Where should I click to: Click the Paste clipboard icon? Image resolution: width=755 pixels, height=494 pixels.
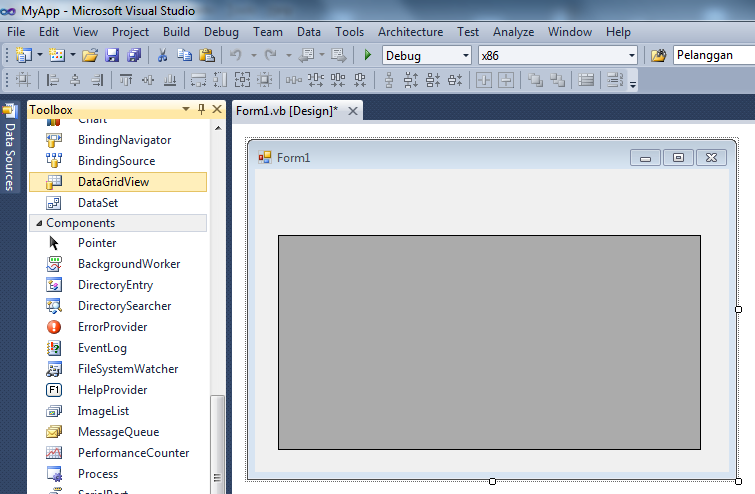point(207,55)
